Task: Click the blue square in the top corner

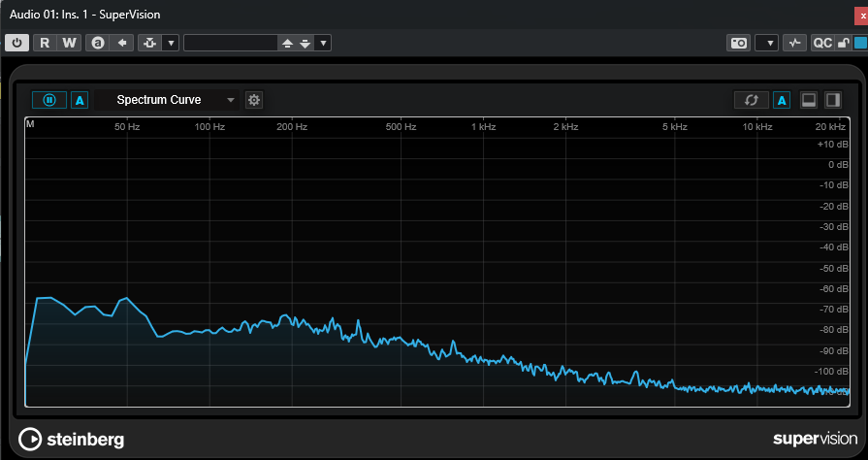Action: click(860, 43)
